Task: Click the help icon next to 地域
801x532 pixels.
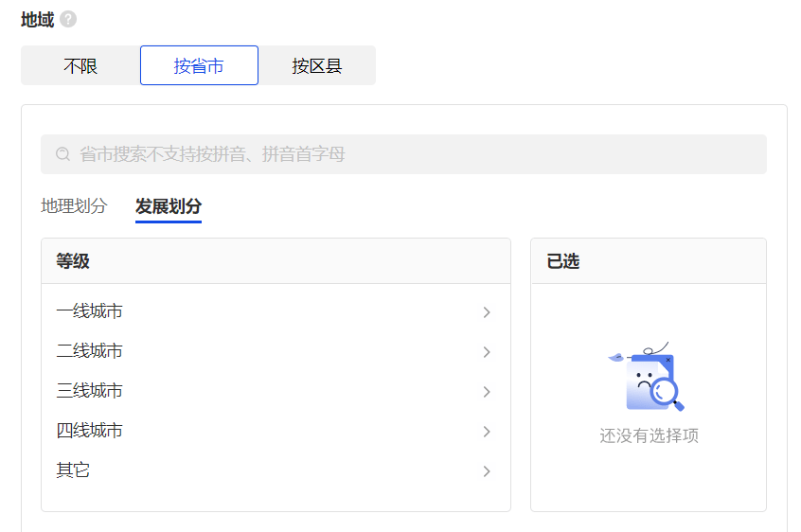Action: point(68,19)
